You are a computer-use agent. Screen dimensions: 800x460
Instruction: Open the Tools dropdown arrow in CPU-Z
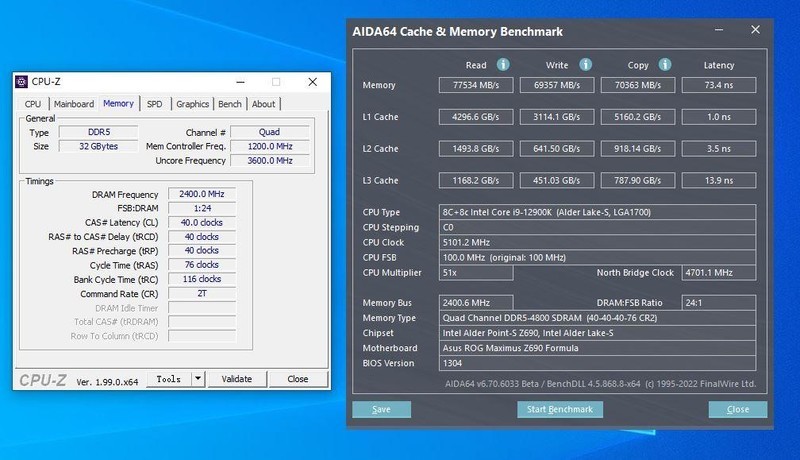(198, 379)
